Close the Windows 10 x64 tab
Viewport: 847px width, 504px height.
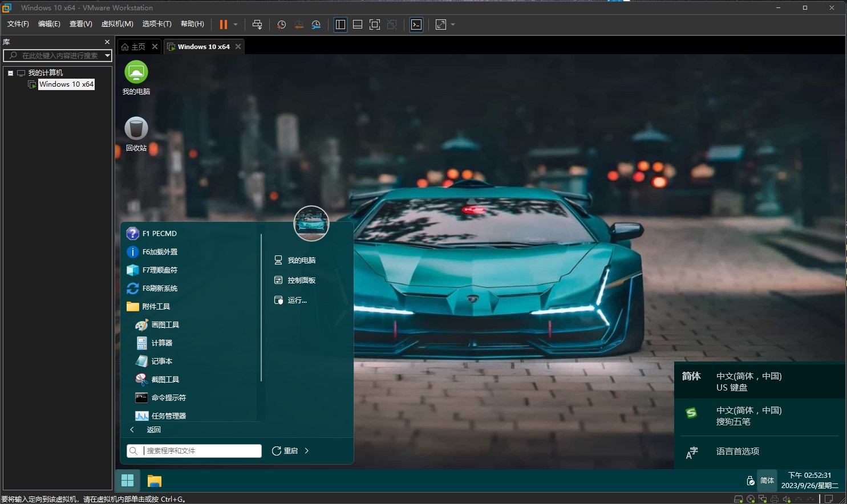point(238,47)
